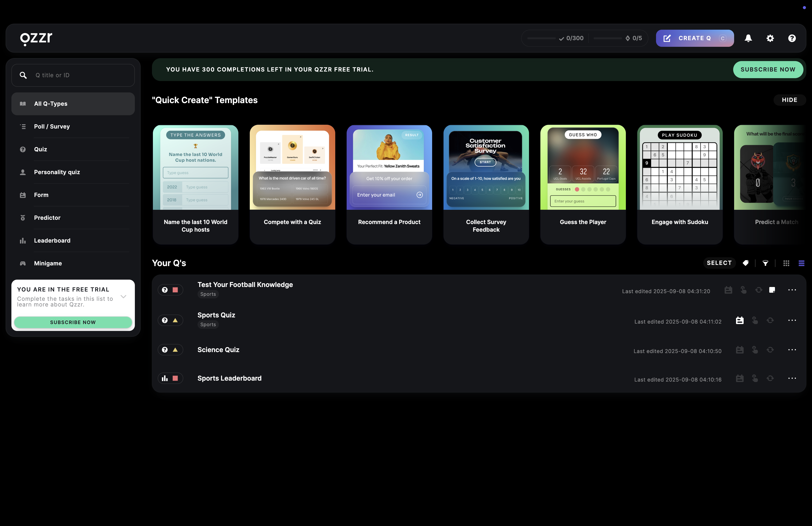This screenshot has height=526, width=812.
Task: Open the filter funnel icon
Action: click(766, 263)
